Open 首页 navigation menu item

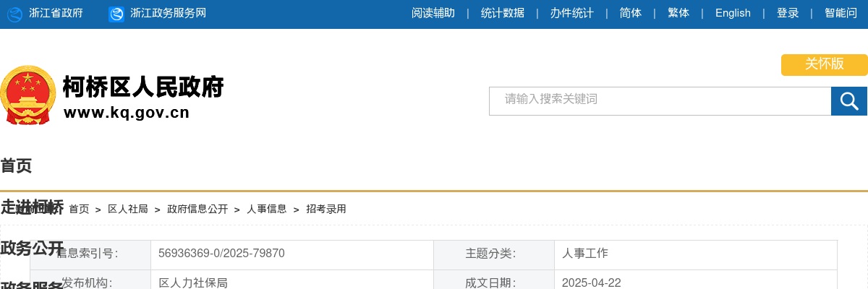(x=16, y=166)
